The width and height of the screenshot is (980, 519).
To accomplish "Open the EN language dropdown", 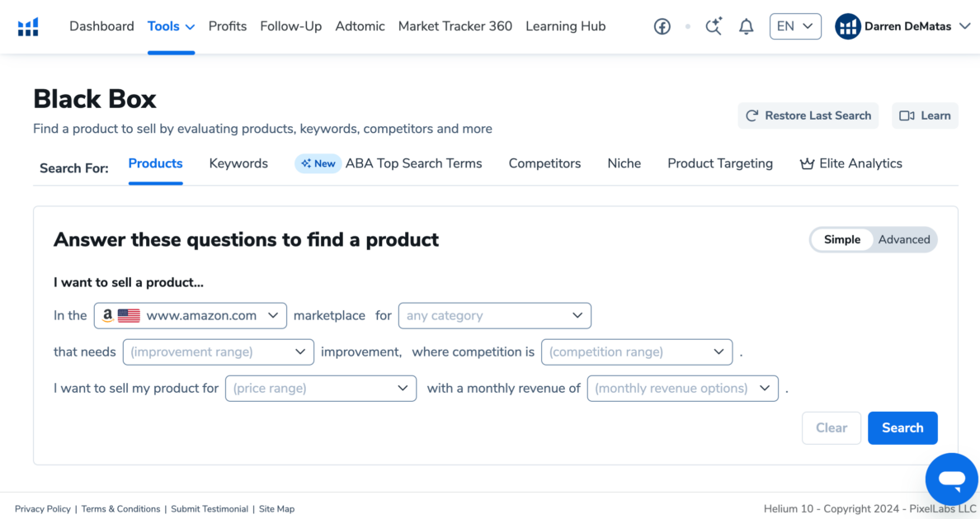I will (x=795, y=26).
